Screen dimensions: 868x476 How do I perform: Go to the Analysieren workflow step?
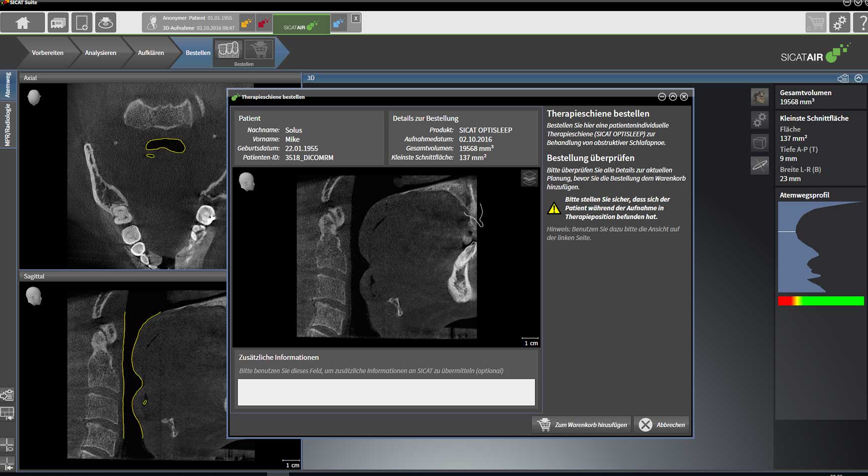[101, 53]
